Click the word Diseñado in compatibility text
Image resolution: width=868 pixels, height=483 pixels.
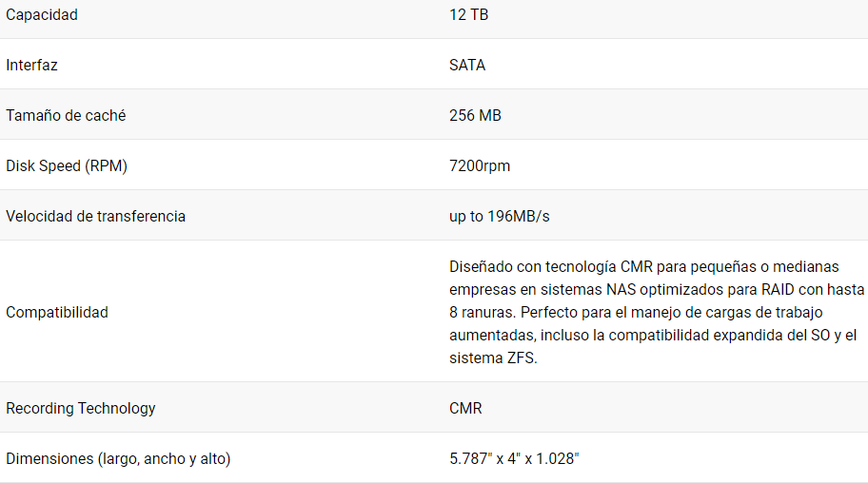pyautogui.click(x=481, y=266)
